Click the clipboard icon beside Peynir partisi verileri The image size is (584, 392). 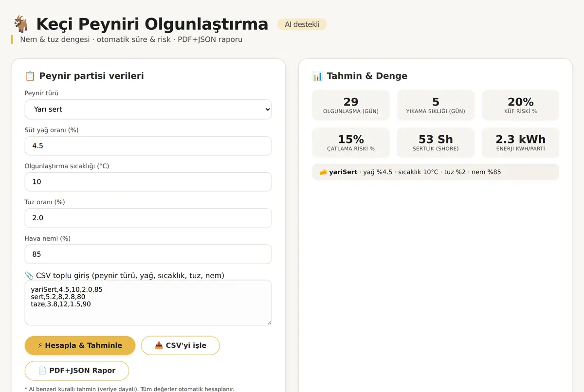pos(30,76)
